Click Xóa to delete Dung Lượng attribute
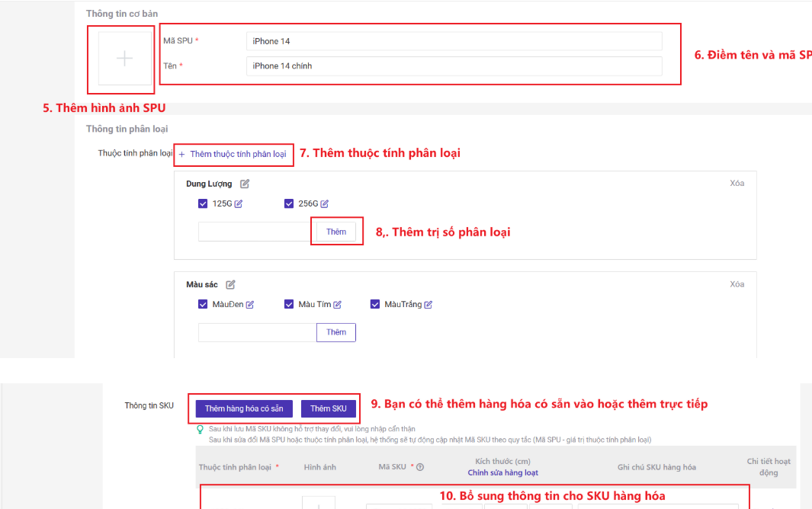The image size is (812, 509). coord(737,183)
